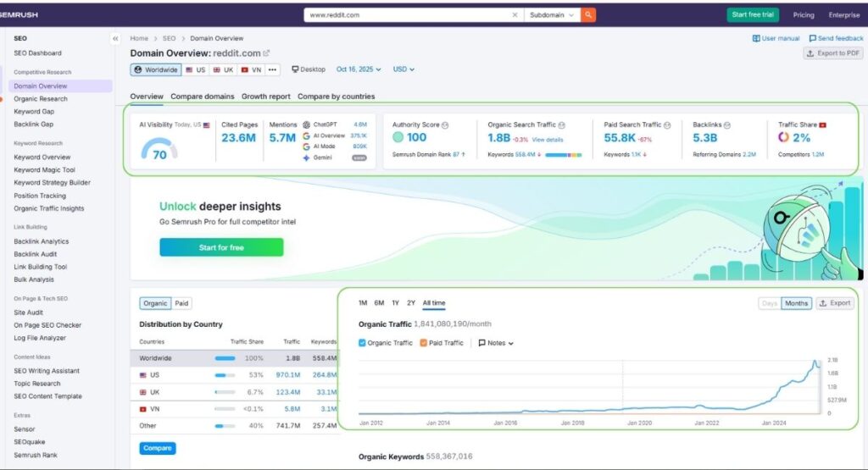Screen dimensions: 868x470
Task: Select the 2Y time range
Action: [411, 303]
